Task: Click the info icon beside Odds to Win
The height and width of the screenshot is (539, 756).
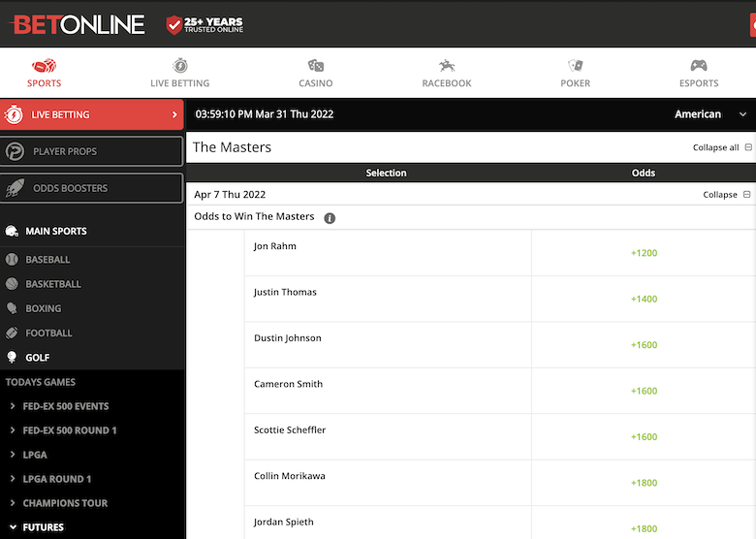Action: [330, 218]
